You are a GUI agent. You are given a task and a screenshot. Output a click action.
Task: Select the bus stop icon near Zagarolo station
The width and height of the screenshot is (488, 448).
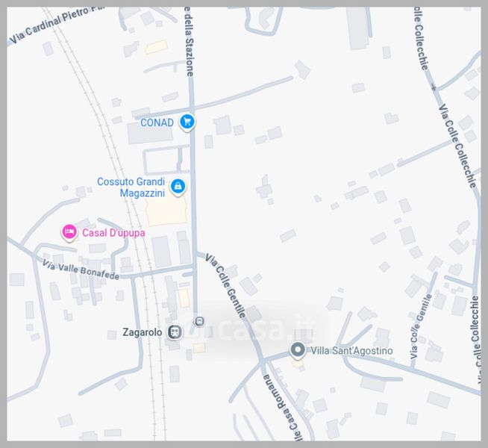pyautogui.click(x=199, y=321)
